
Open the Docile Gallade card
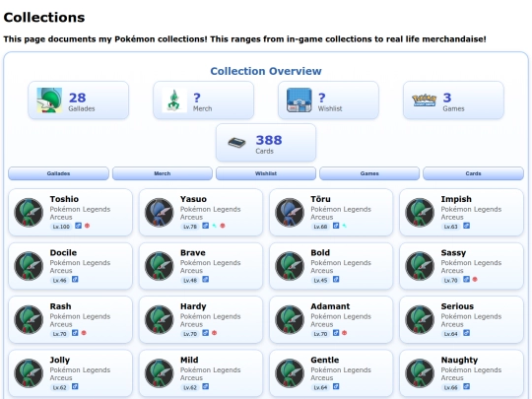(70, 266)
